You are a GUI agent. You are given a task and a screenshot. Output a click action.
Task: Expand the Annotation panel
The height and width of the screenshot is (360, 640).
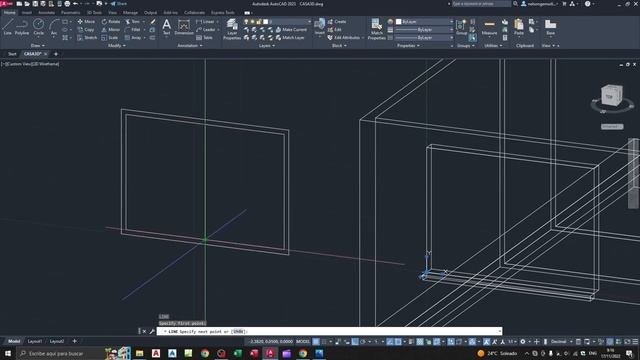pos(190,46)
